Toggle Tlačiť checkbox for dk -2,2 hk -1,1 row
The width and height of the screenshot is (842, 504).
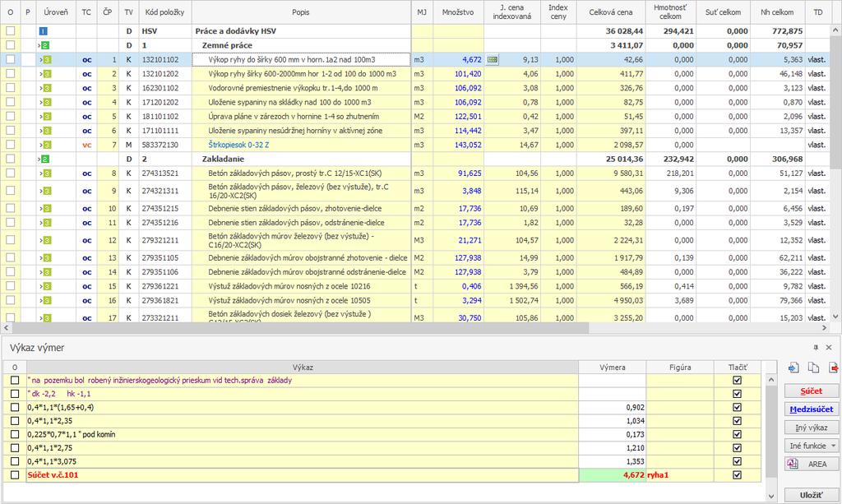click(738, 394)
